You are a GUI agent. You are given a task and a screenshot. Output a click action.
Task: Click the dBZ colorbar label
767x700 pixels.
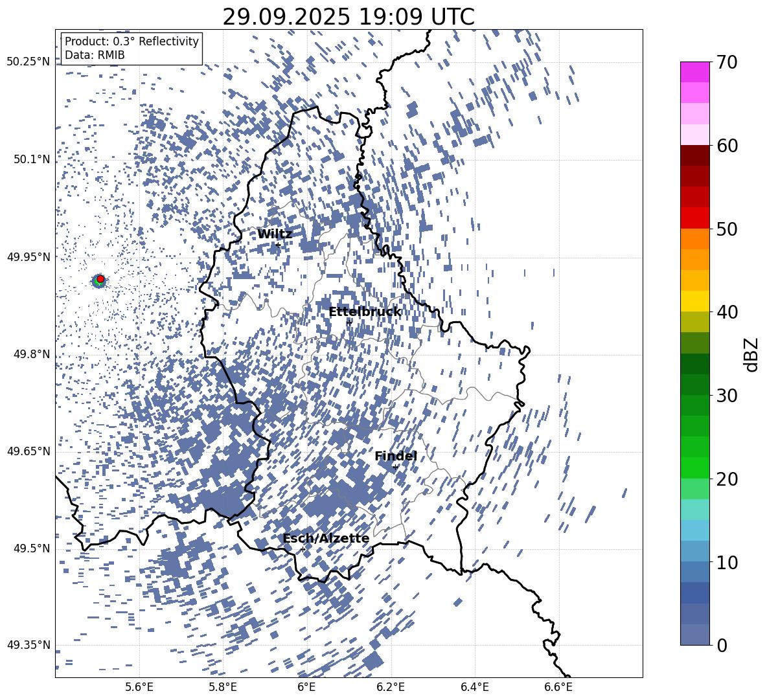coord(752,354)
